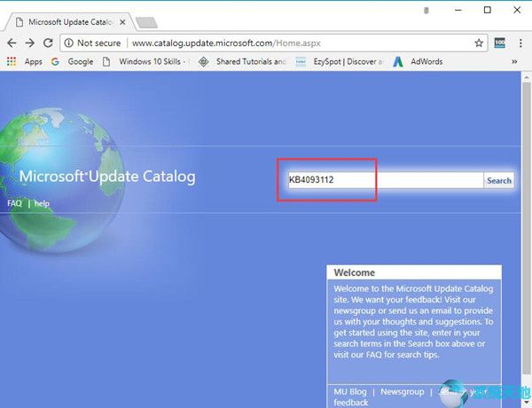Open the FAQ link
The height and width of the screenshot is (408, 532).
pyautogui.click(x=14, y=203)
